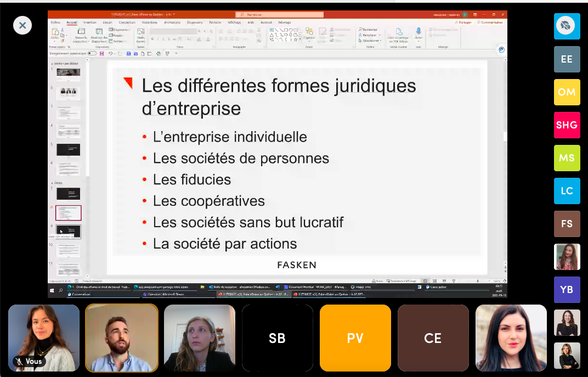Collapse the Corps section in slide panel
This screenshot has height=377, width=588.
pos(52,182)
